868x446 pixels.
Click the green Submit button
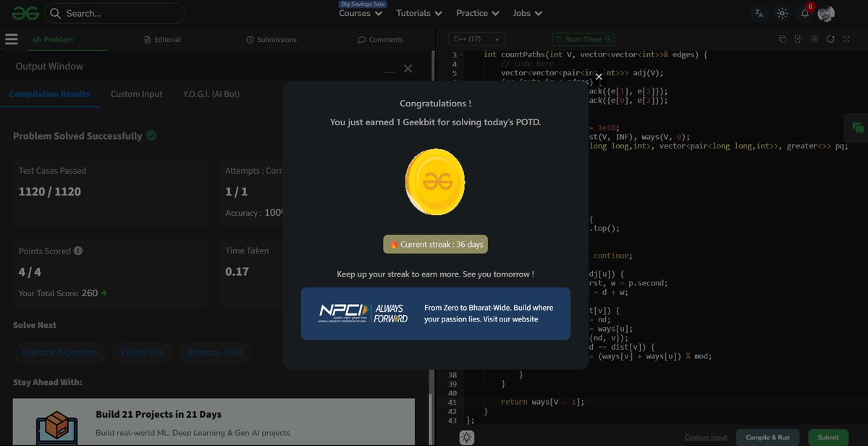coord(828,437)
